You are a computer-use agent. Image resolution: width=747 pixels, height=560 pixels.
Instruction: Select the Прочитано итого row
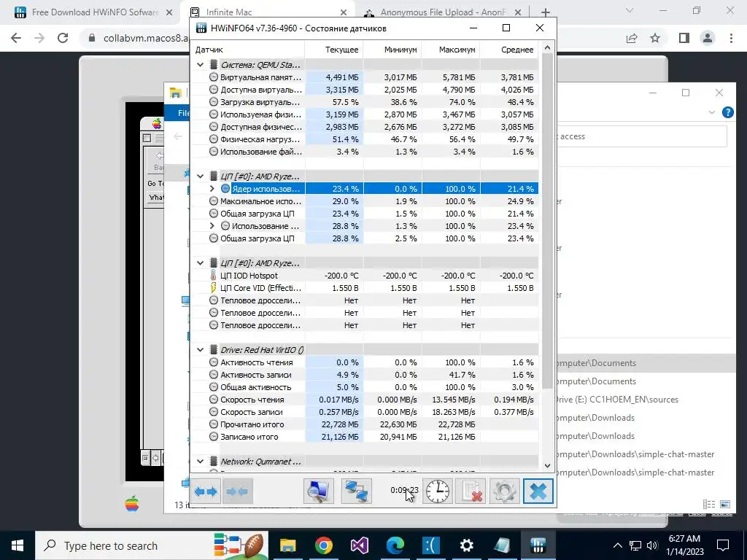365,424
